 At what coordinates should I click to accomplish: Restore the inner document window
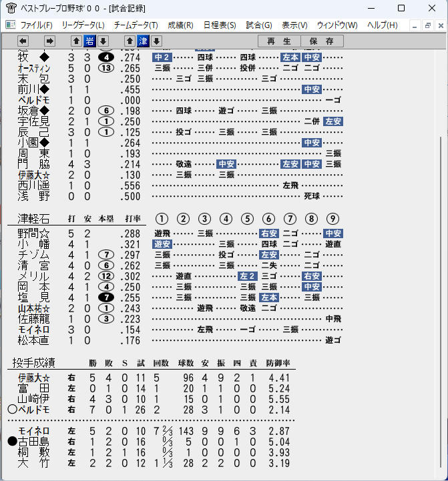[428, 26]
